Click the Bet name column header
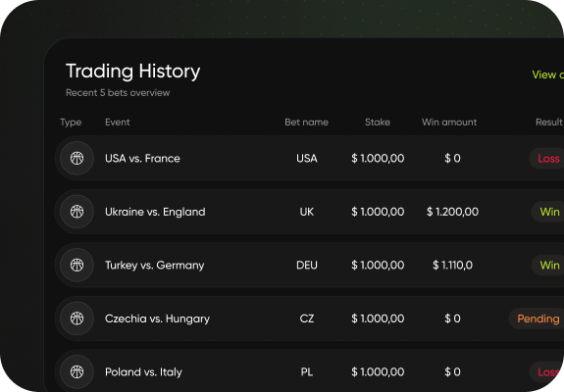The width and height of the screenshot is (564, 392). 306,122
